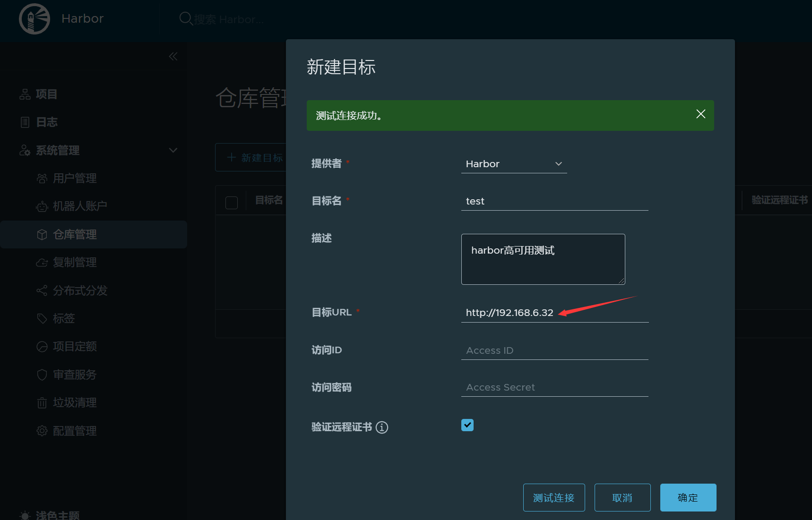Focus the Access Secret input field
Screen dimensions: 812x520
555,387
